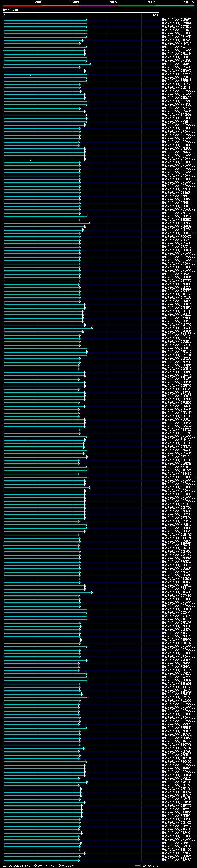Click the =100char. scale legend
Viewport: 197px width, 868px height.
coord(146,865)
